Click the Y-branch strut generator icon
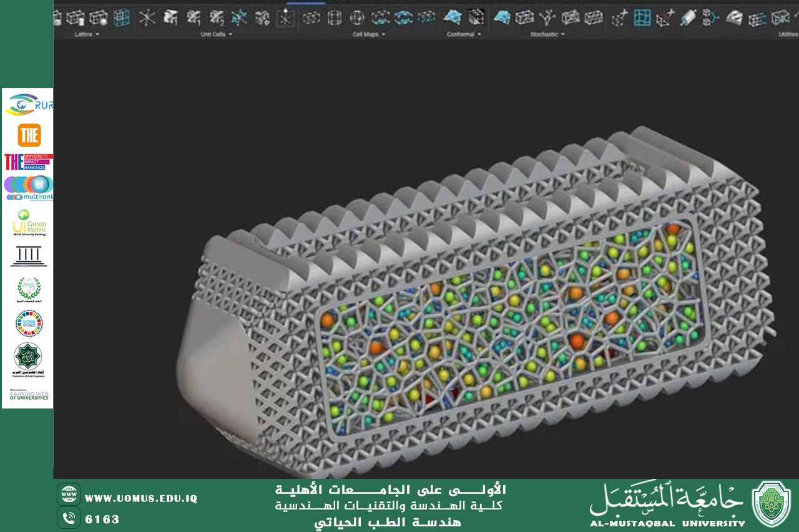This screenshot has width=799, height=532. pyautogui.click(x=547, y=17)
